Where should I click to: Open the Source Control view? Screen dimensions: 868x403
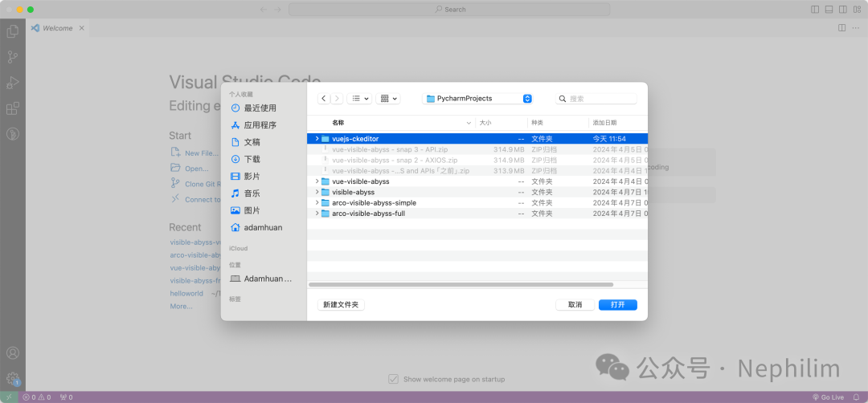12,57
